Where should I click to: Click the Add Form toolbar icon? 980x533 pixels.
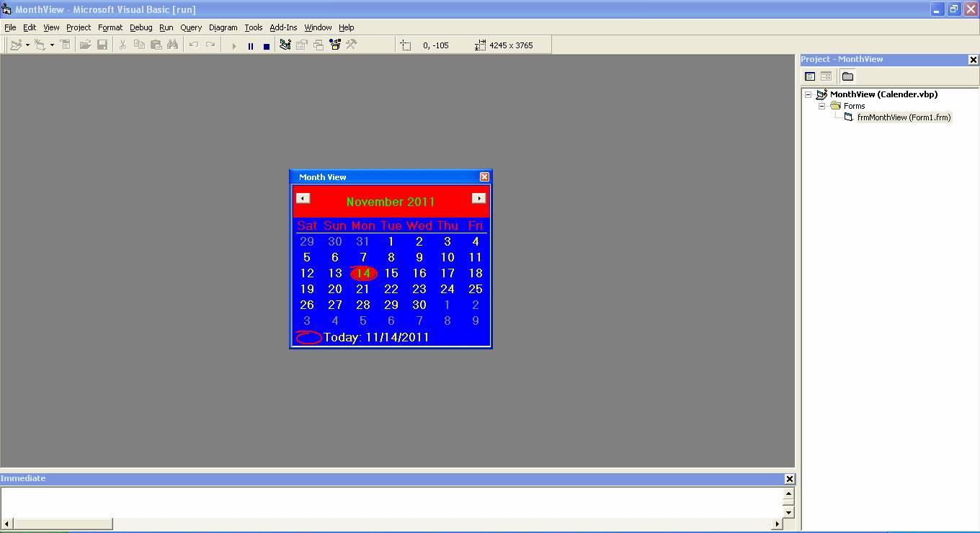(40, 45)
